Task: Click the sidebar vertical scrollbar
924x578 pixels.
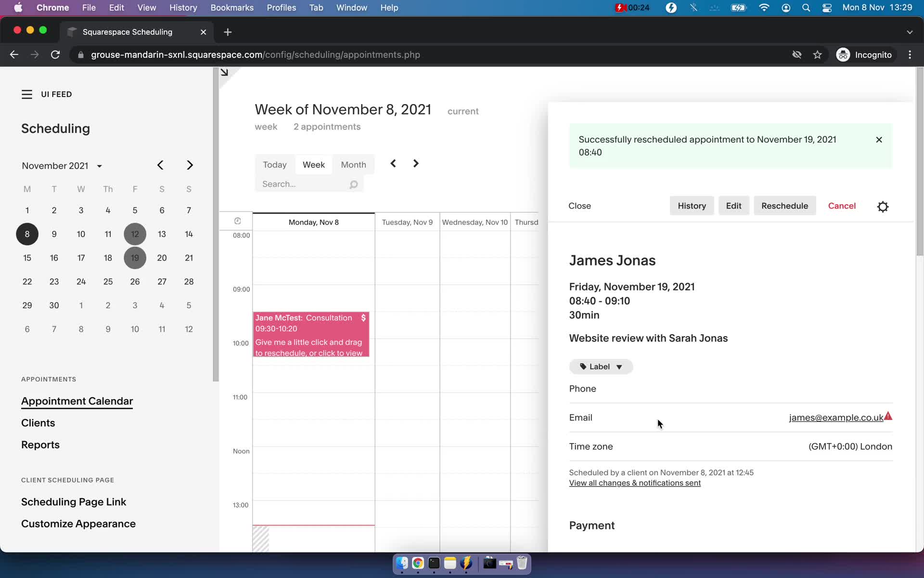Action: (216, 224)
